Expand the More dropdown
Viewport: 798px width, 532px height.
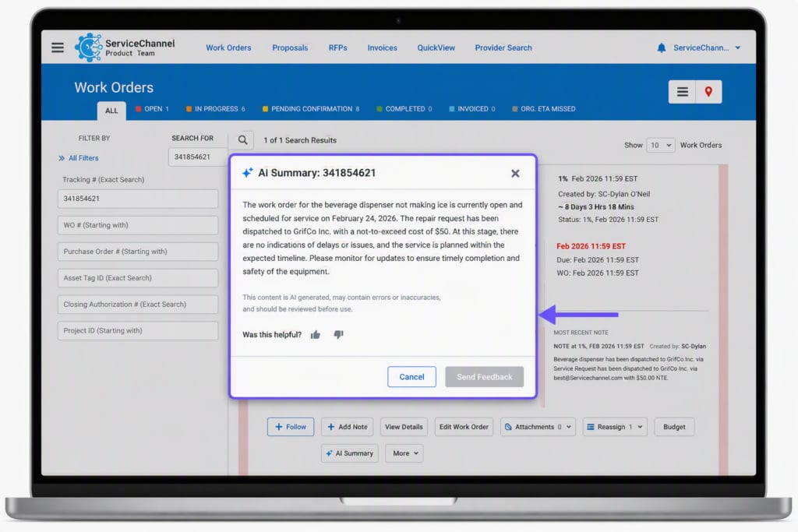pos(404,453)
